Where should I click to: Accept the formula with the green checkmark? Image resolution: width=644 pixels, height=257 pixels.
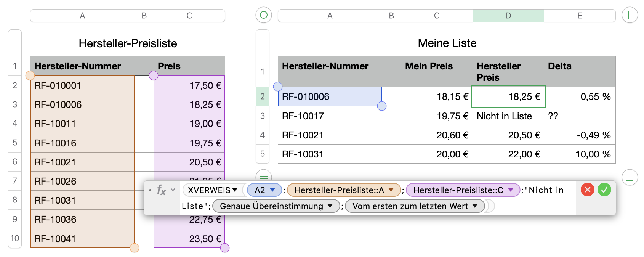604,190
